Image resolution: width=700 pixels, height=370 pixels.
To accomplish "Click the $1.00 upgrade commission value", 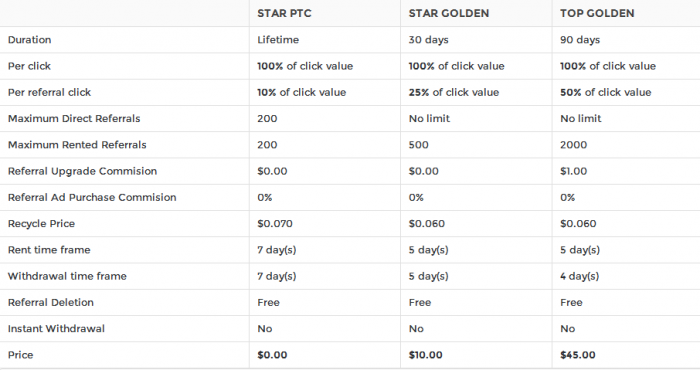I will tap(573, 171).
